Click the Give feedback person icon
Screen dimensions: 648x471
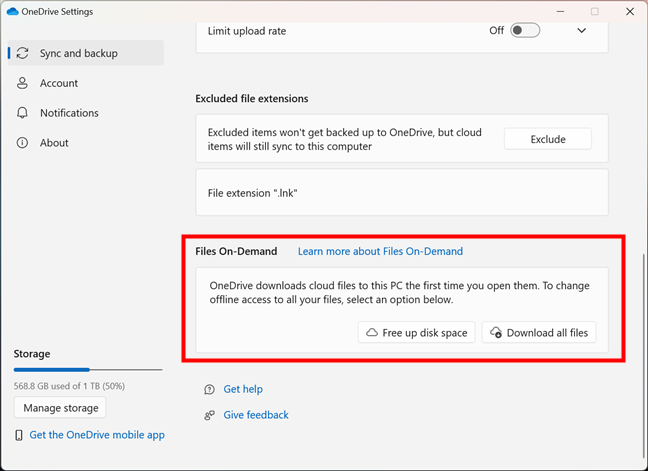(x=209, y=415)
